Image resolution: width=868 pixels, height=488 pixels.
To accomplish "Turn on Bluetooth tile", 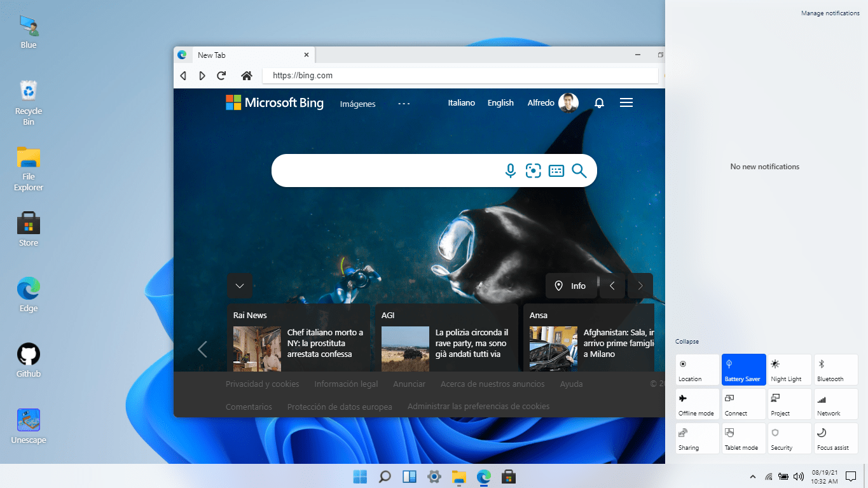I will pos(836,370).
